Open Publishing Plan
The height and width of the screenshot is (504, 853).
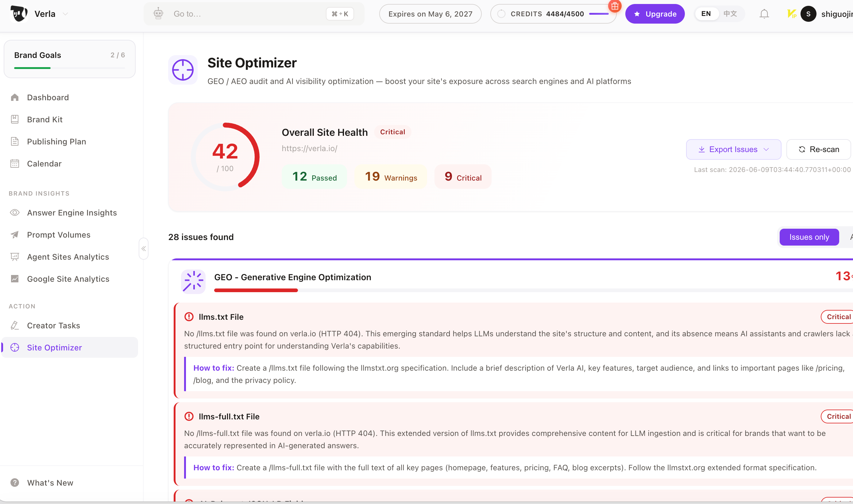[x=70, y=142]
